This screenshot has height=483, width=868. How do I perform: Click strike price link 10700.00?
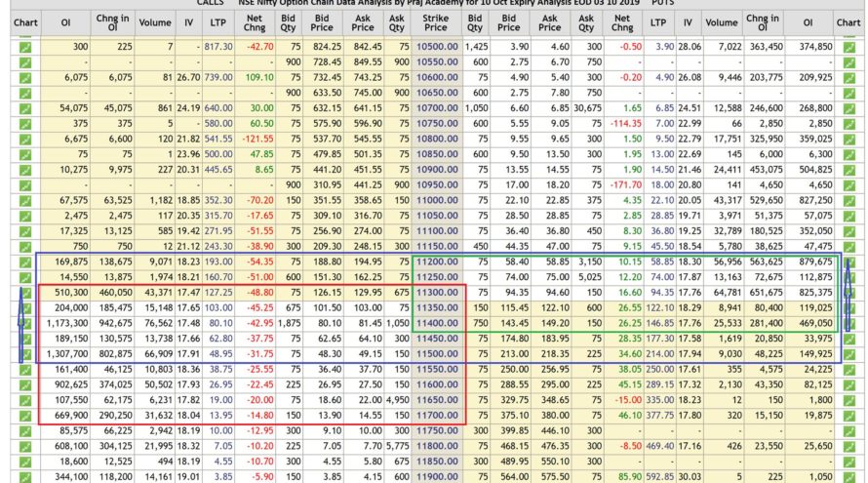437,108
